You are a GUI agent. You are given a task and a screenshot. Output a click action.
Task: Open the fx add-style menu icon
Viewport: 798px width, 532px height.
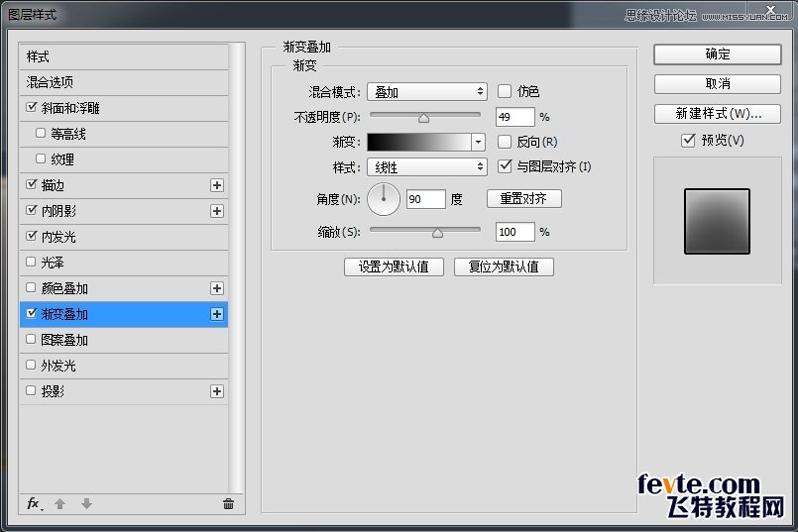(x=35, y=504)
